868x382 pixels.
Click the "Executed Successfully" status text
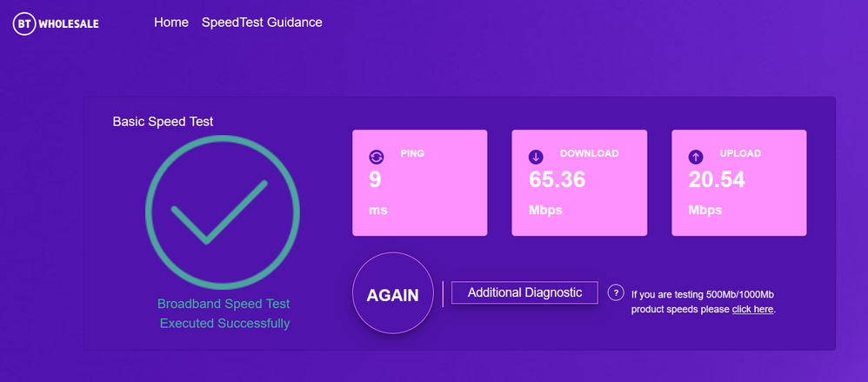(x=224, y=323)
